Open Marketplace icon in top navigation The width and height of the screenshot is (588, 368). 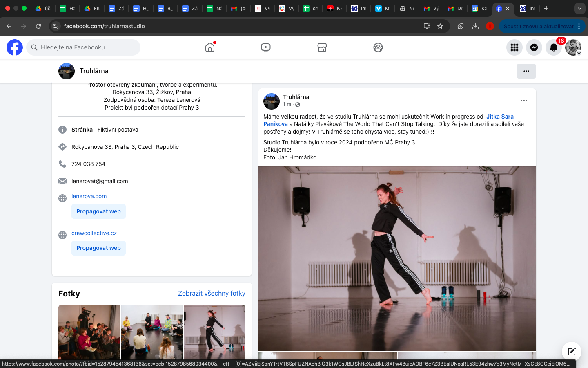tap(322, 47)
